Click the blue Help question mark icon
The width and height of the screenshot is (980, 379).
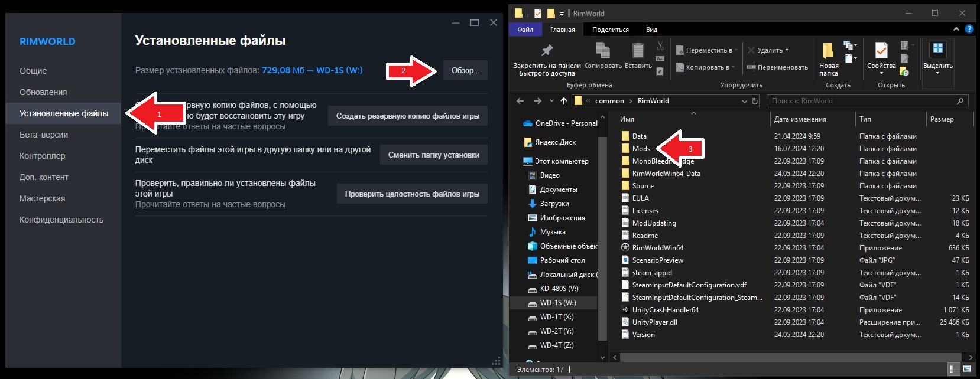(x=969, y=29)
